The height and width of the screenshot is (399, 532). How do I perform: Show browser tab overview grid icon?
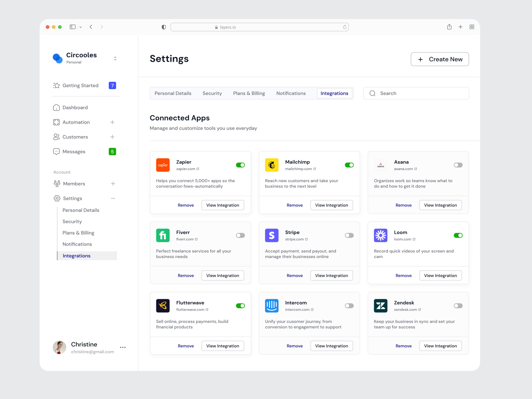[472, 27]
